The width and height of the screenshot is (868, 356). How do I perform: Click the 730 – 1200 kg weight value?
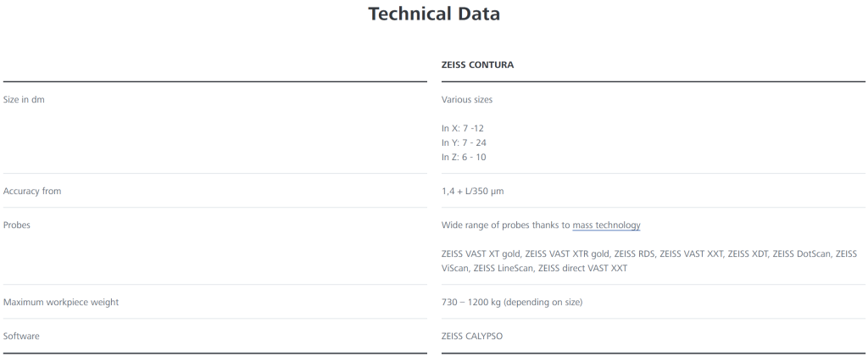(512, 303)
